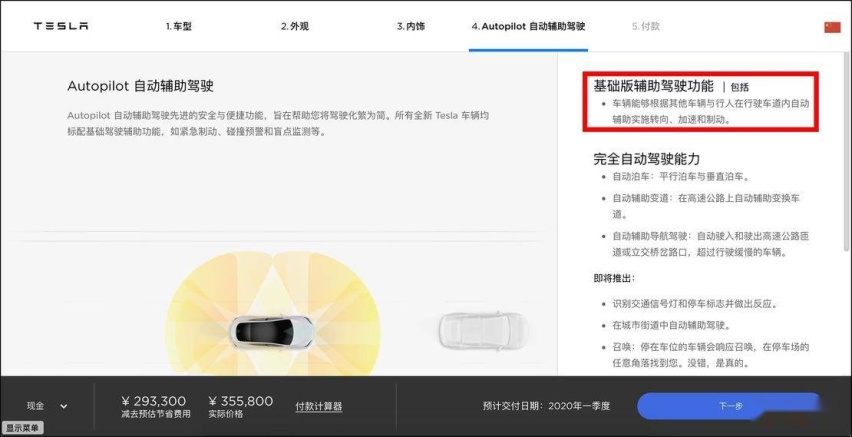Image resolution: width=852 pixels, height=437 pixels.
Task: Click the 预计交付日期：2020年一季度 text
Action: [x=546, y=406]
